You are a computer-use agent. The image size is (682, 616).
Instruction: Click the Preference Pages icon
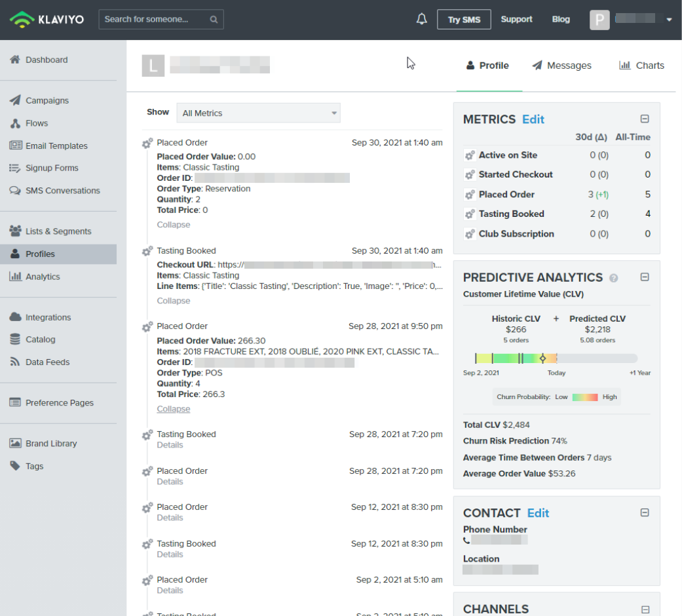(x=15, y=402)
